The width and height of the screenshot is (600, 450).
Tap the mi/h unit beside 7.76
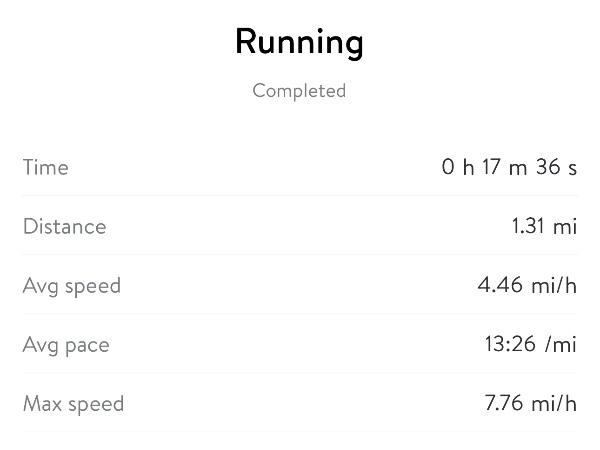(x=554, y=404)
